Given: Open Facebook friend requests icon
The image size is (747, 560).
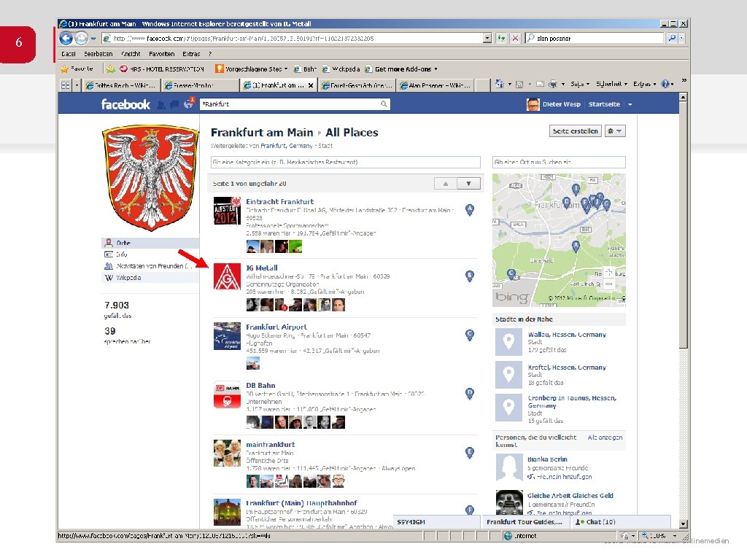Looking at the screenshot, I should [161, 105].
